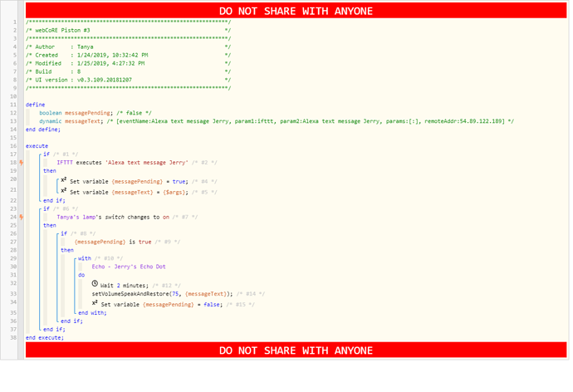Click the clock icon beside Wait 2 minutes

[x=95, y=283]
